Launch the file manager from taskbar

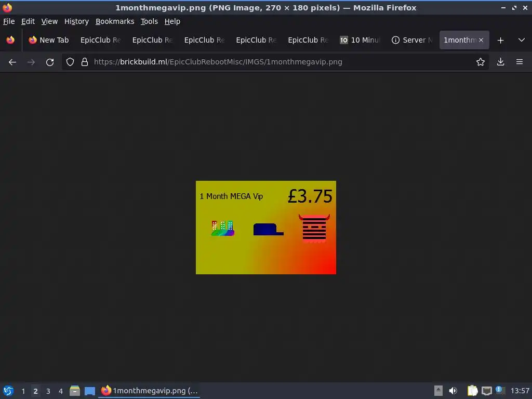[75, 391]
